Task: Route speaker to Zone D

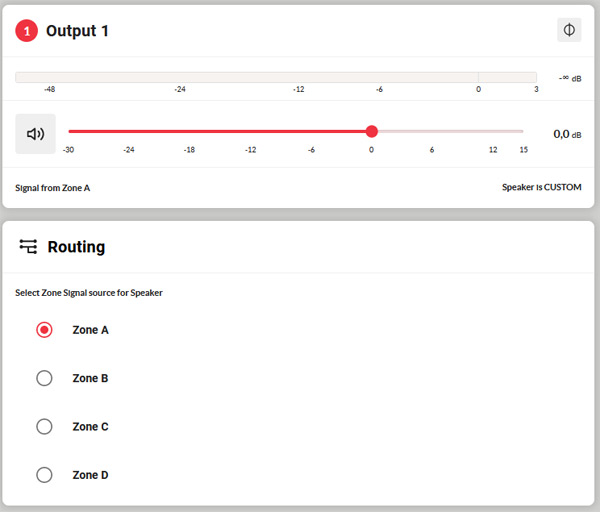Action: click(44, 475)
